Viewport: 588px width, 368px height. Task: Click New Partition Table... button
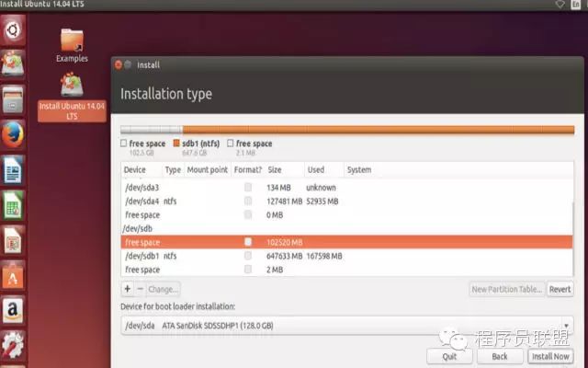pyautogui.click(x=507, y=289)
